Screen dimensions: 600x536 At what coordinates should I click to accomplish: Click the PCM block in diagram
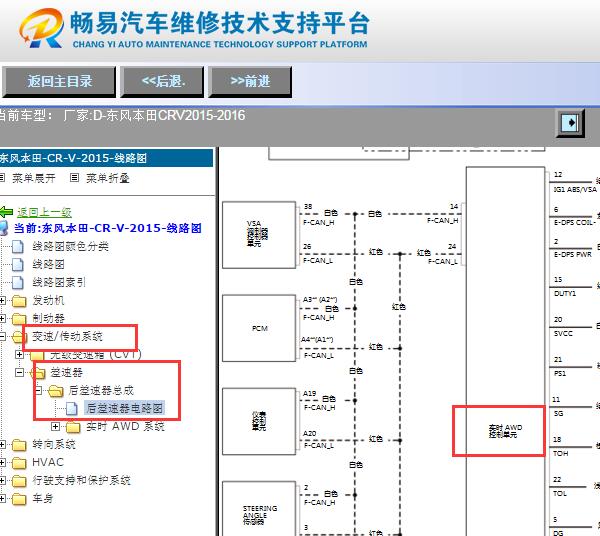pos(259,328)
